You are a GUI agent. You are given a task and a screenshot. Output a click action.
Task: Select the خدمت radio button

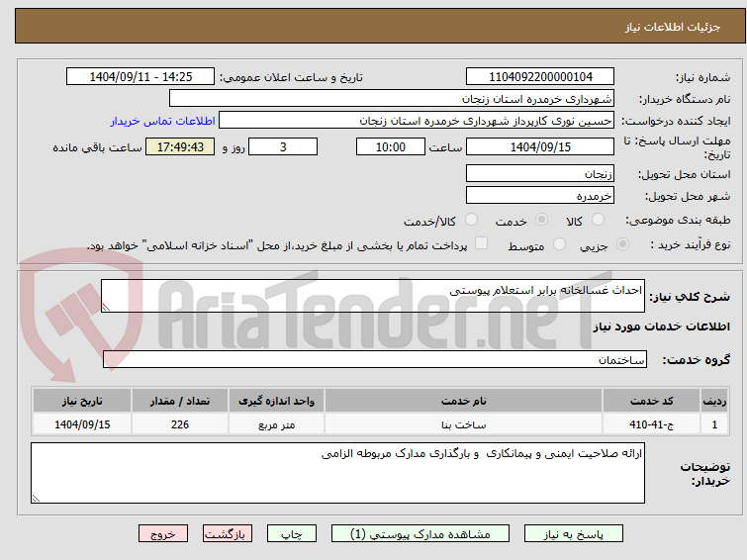click(x=541, y=220)
